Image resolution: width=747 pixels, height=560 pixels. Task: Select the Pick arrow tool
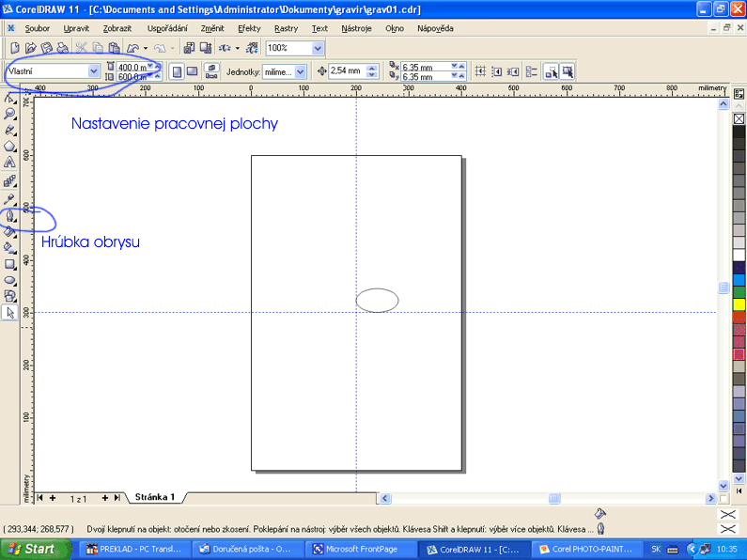click(9, 313)
